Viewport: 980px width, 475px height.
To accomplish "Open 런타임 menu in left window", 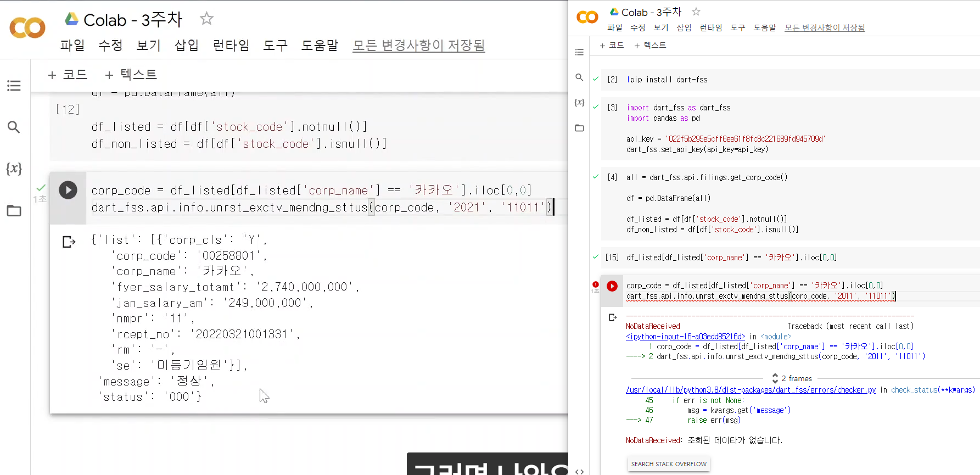I will [x=231, y=45].
